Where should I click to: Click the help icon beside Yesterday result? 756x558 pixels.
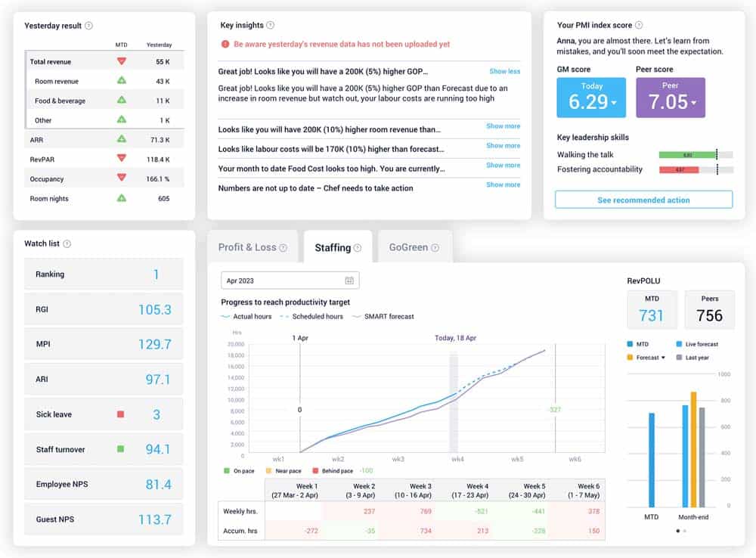[89, 26]
